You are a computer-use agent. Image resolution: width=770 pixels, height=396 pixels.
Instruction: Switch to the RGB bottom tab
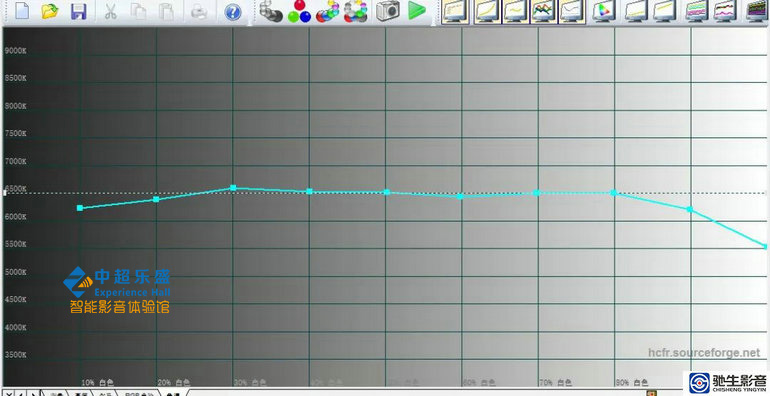(x=139, y=394)
